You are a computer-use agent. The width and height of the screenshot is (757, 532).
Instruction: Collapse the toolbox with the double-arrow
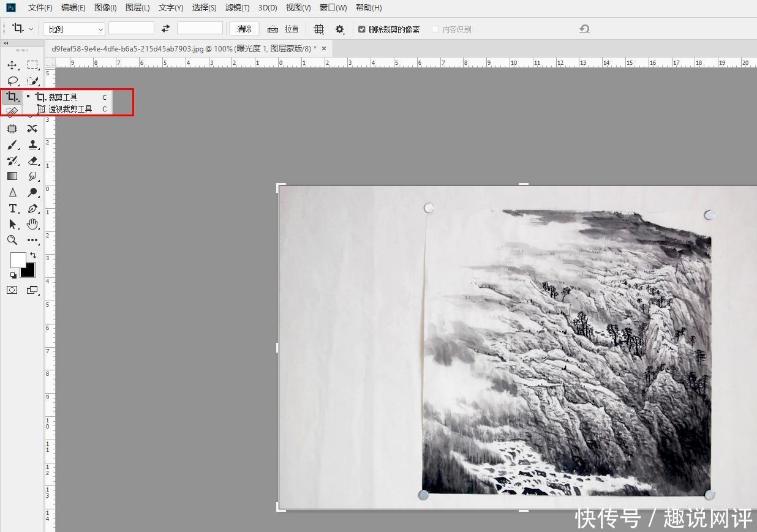(x=6, y=43)
